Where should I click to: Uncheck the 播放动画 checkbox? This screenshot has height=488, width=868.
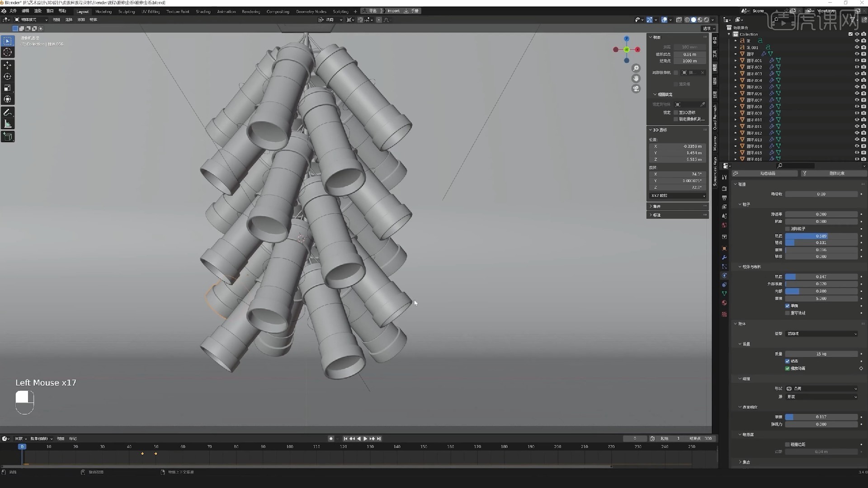click(788, 368)
